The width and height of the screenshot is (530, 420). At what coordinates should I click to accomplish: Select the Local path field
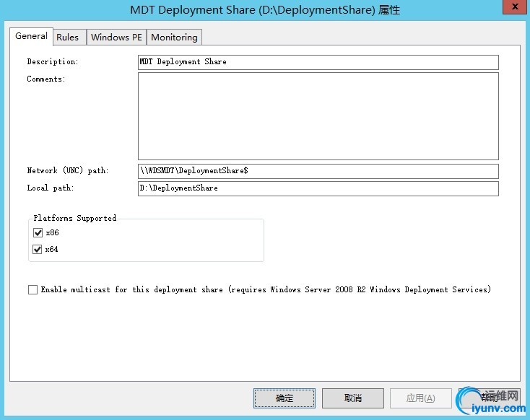coord(318,188)
